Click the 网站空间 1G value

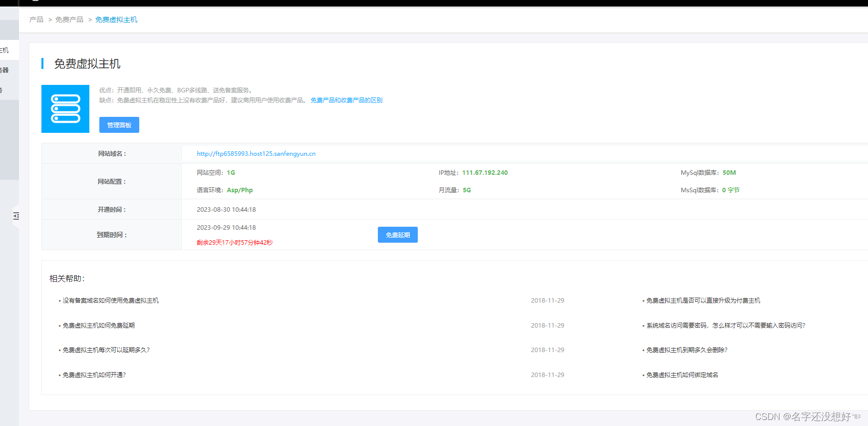click(231, 173)
